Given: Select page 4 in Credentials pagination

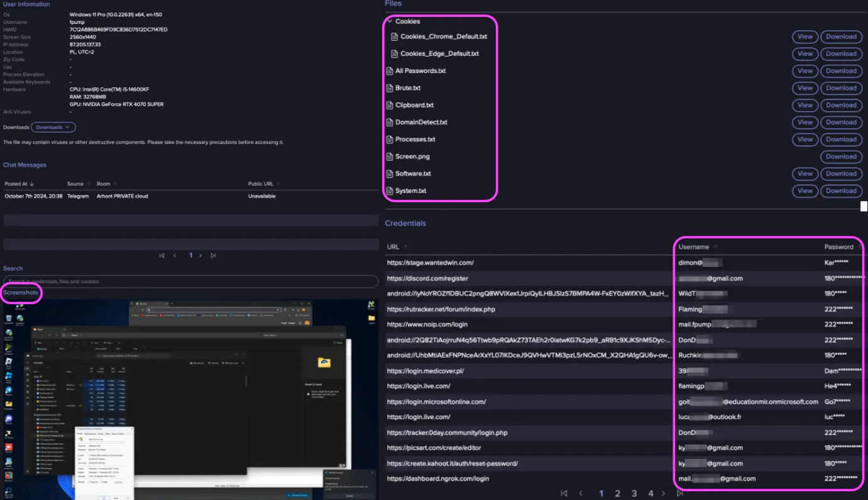Looking at the screenshot, I should click(x=651, y=494).
